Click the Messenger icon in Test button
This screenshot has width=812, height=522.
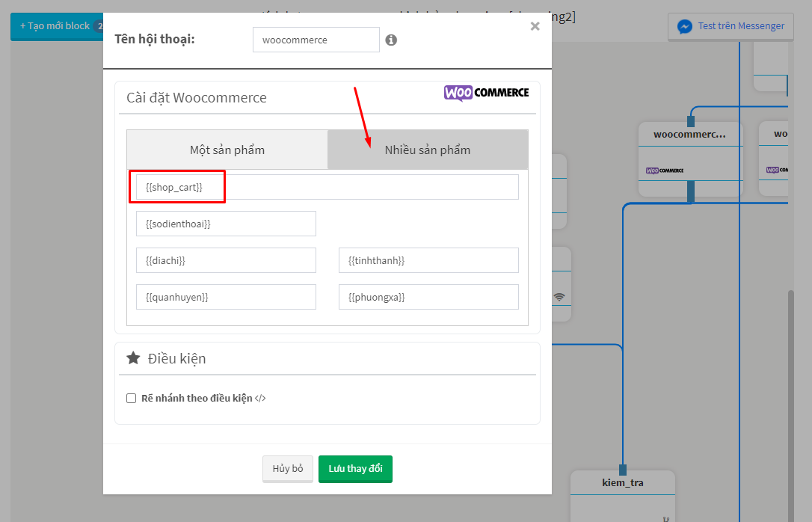685,26
